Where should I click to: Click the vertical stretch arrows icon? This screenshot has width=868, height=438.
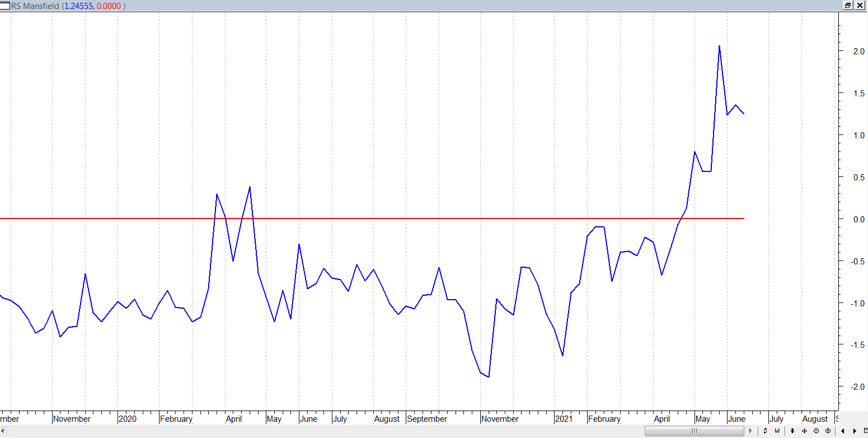click(792, 431)
